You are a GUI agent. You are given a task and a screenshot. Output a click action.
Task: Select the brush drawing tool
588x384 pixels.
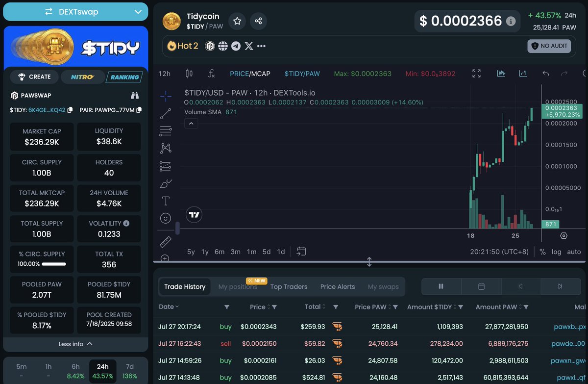166,183
